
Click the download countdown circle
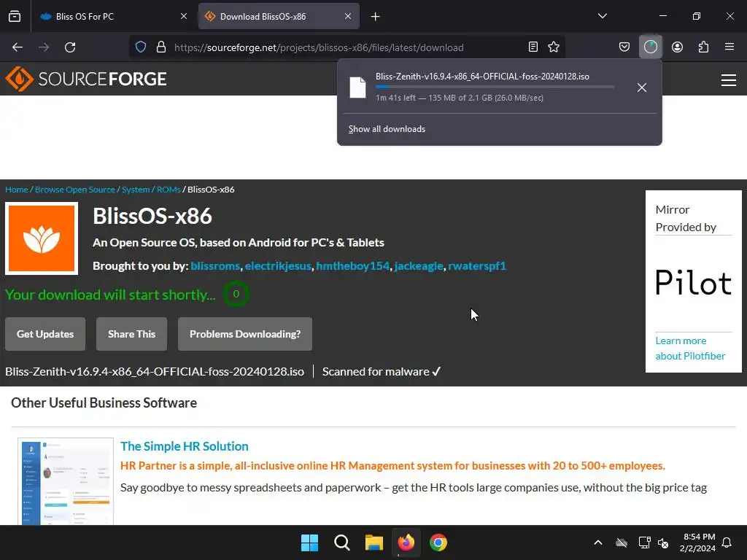click(x=236, y=294)
